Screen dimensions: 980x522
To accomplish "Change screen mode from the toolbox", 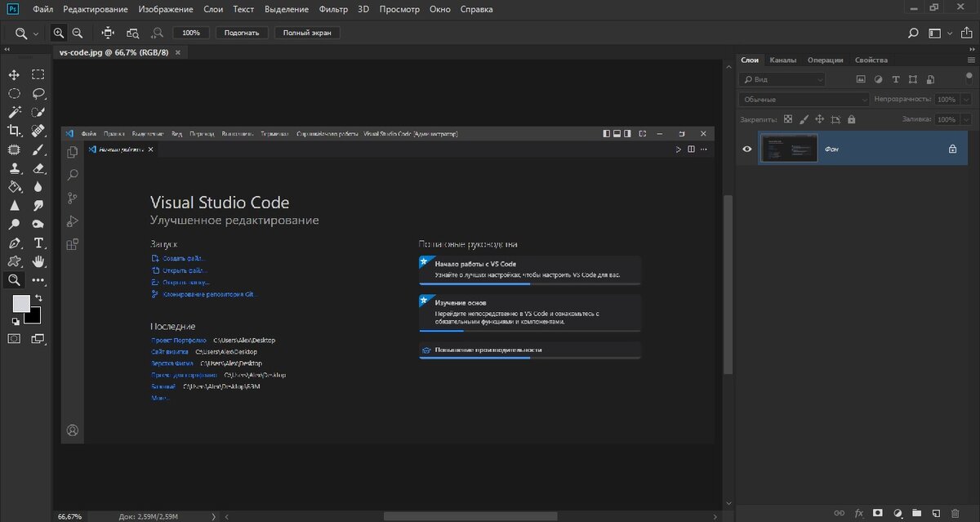I will (x=38, y=337).
